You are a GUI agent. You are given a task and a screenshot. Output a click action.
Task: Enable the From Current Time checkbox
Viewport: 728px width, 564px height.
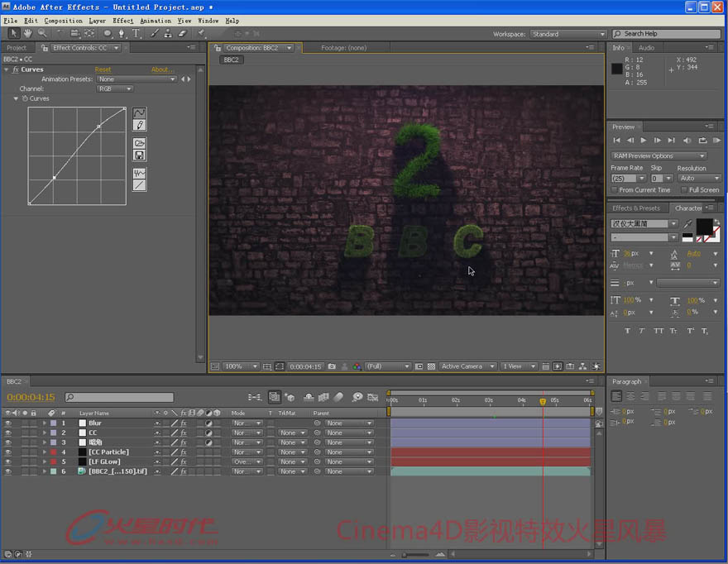[615, 190]
